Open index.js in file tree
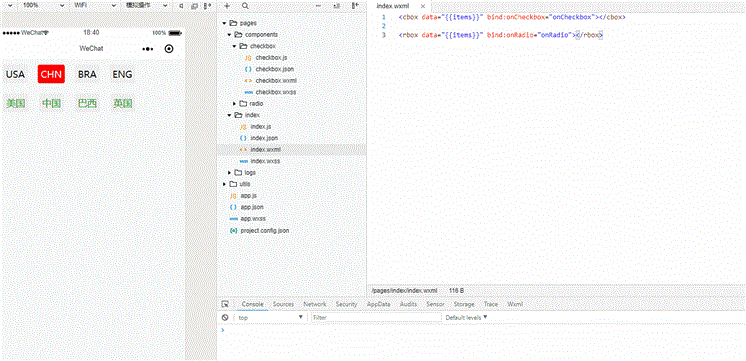The height and width of the screenshot is (361, 746). (261, 127)
